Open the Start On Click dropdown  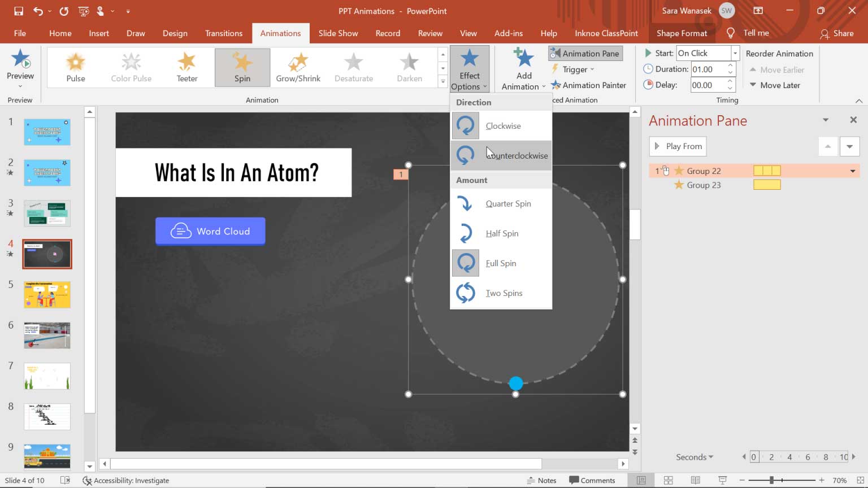(734, 53)
